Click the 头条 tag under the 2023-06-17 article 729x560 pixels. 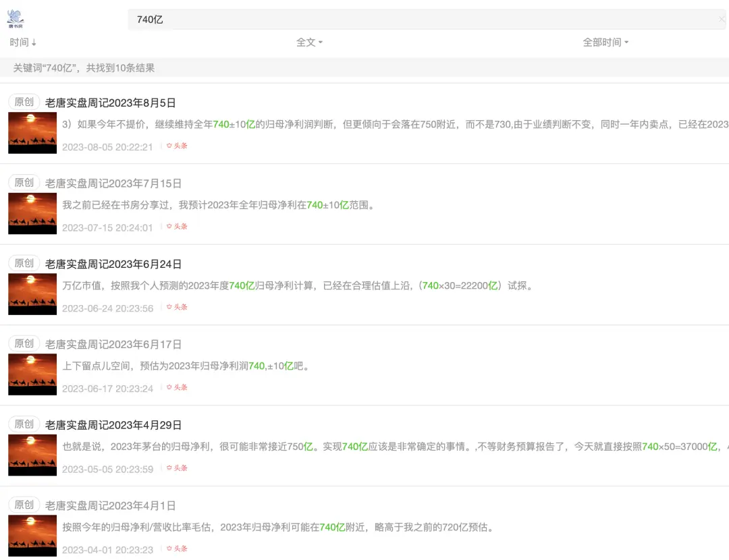tap(177, 387)
